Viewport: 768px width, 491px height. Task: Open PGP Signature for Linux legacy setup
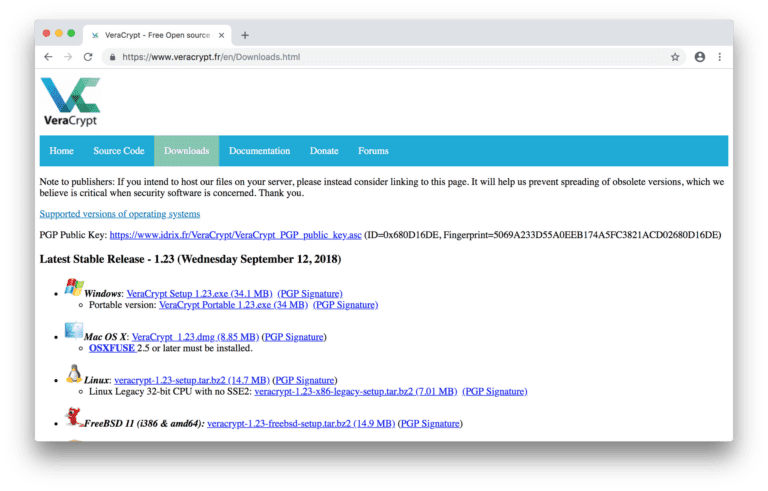coord(495,392)
